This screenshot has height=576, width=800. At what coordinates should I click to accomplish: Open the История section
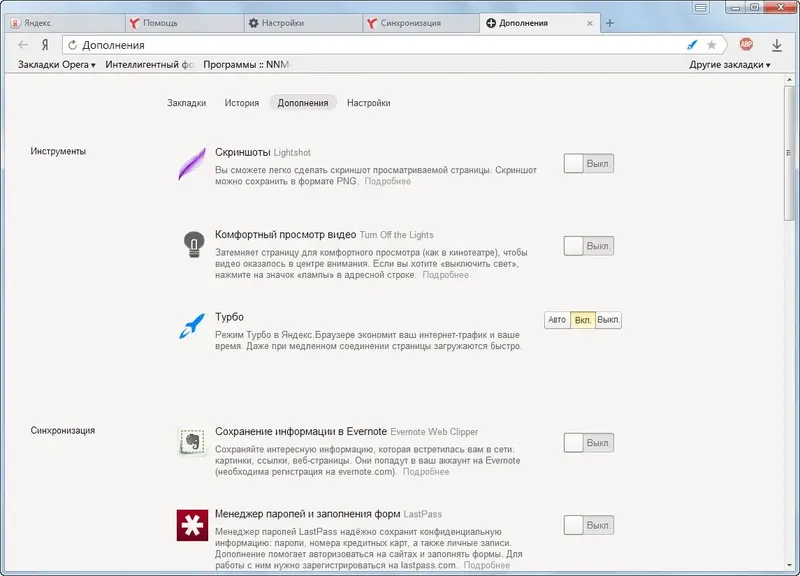click(x=242, y=103)
